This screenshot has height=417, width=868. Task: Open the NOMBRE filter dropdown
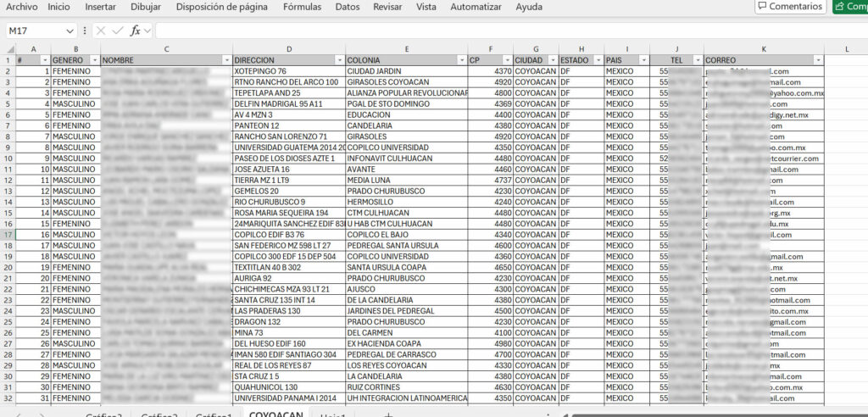click(x=227, y=60)
